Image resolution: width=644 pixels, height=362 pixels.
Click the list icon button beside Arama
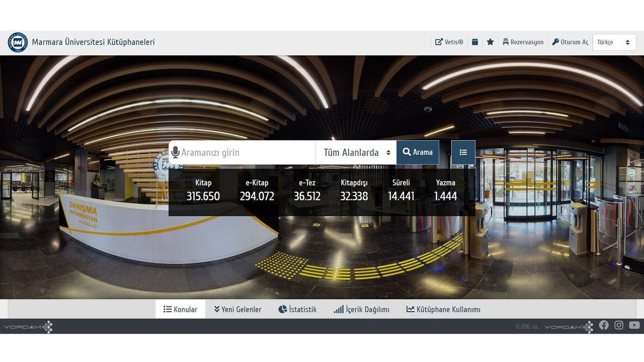463,152
